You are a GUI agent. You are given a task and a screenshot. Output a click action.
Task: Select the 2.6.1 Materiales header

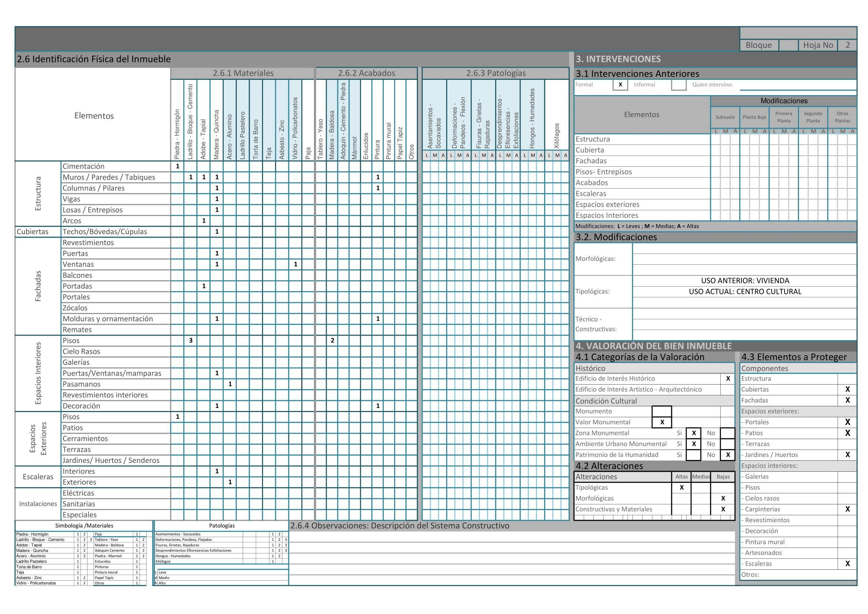243,73
